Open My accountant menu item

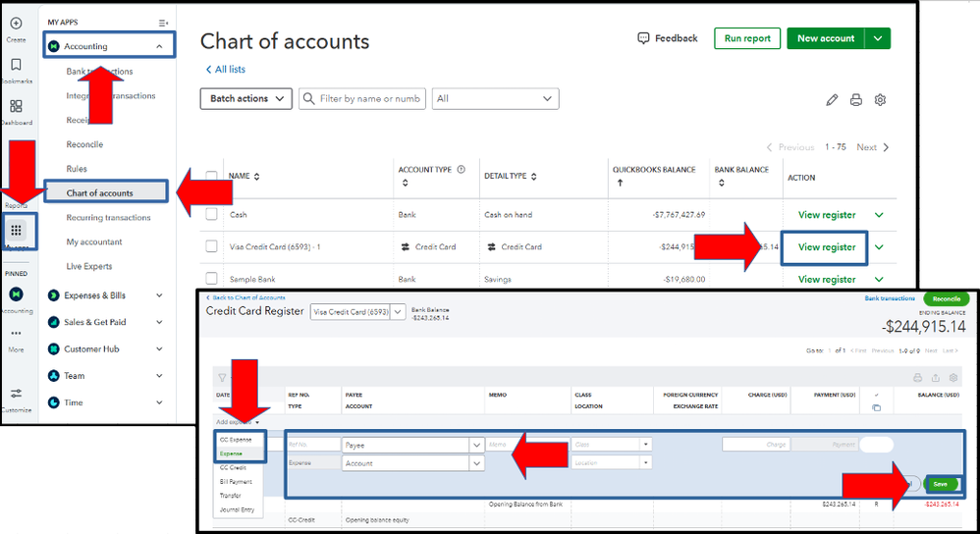tap(93, 241)
